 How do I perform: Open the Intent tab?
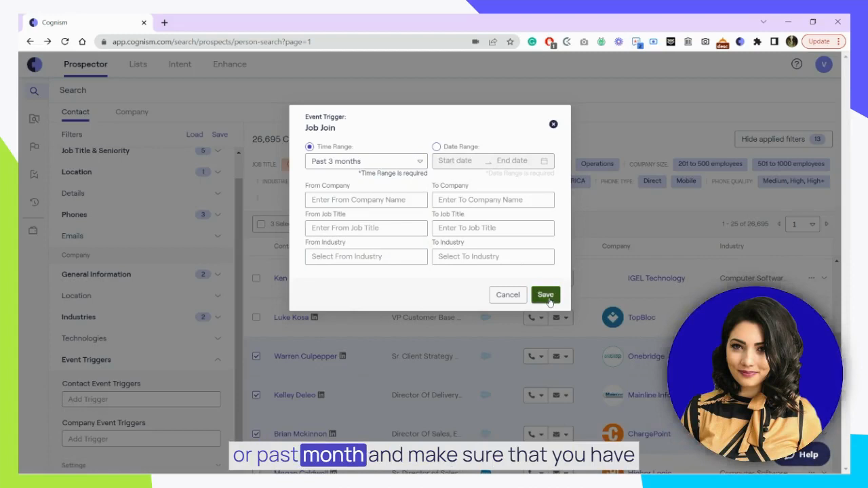[180, 64]
